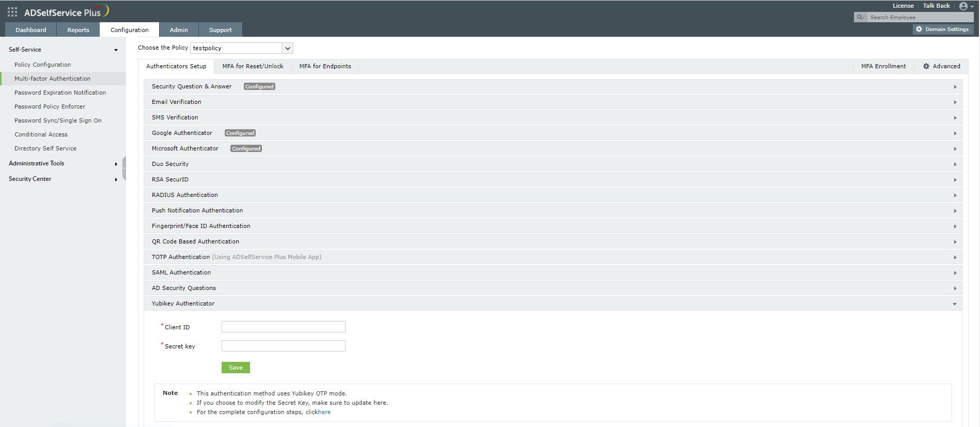Viewport: 980px width, 427px height.
Task: Click the Microsoft Authenticator Configured badge
Action: [246, 149]
